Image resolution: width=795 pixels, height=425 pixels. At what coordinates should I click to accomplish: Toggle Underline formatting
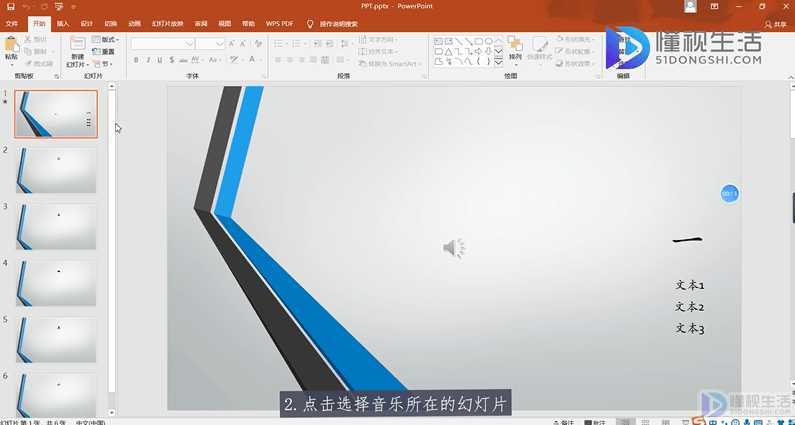(x=161, y=61)
